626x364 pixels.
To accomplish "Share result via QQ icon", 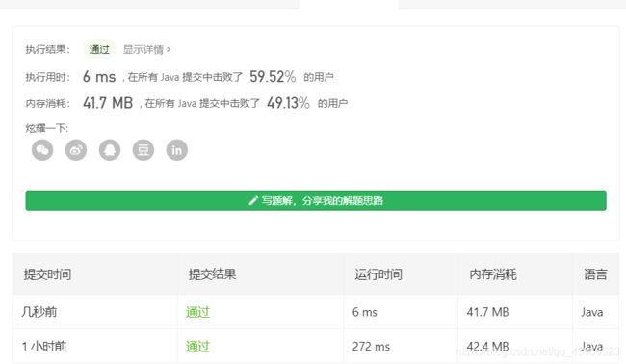I will coord(110,150).
